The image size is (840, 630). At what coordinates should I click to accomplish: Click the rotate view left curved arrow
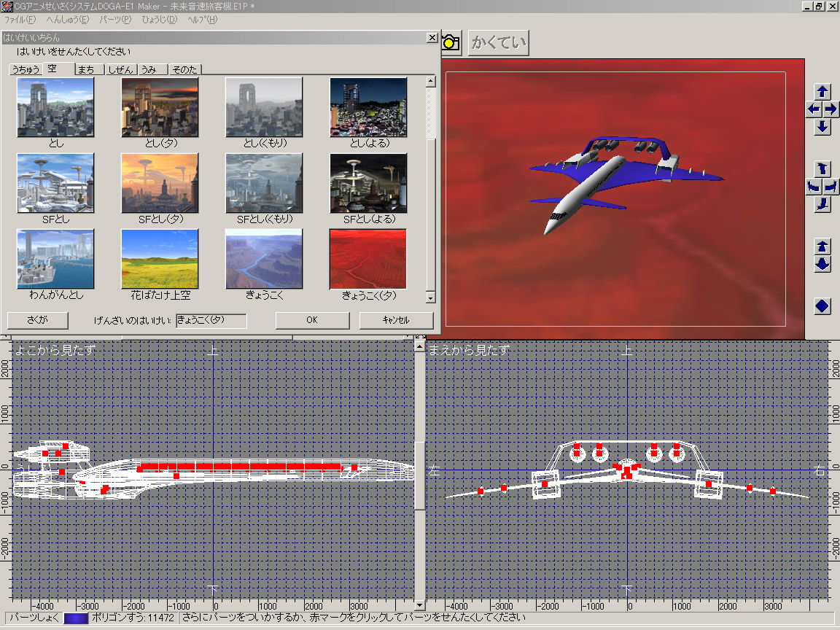click(813, 187)
